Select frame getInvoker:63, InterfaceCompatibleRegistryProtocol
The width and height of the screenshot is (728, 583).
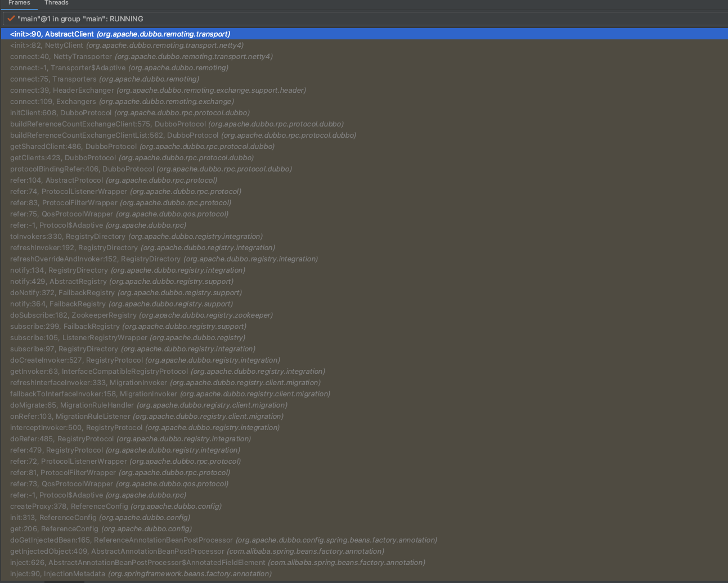click(364, 371)
